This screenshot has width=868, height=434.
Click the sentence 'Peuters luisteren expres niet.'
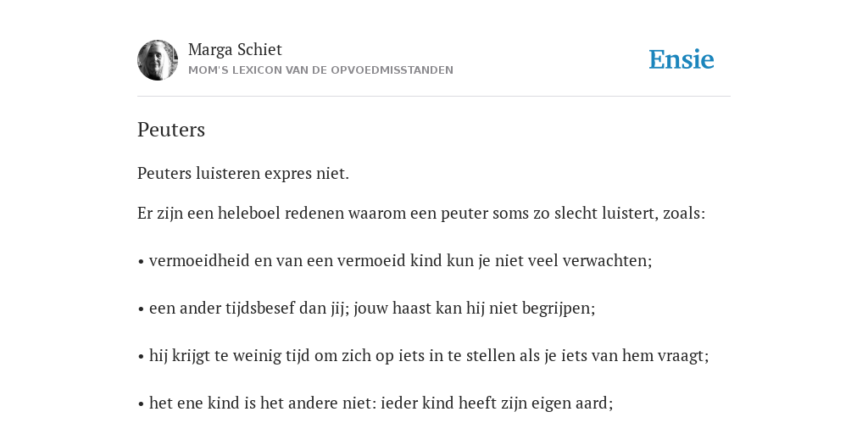(x=243, y=173)
